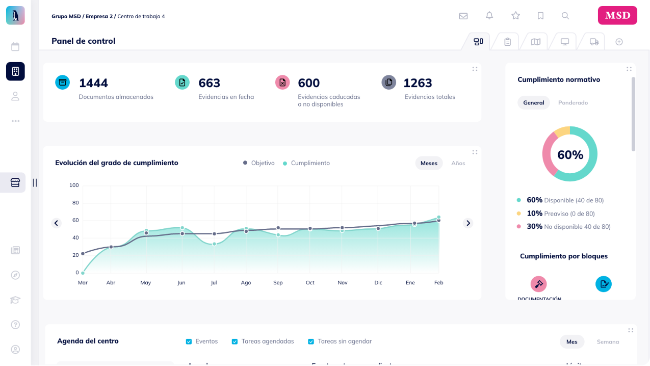This screenshot has width=650, height=366.
Task: Click the favorites star icon
Action: (x=516, y=15)
